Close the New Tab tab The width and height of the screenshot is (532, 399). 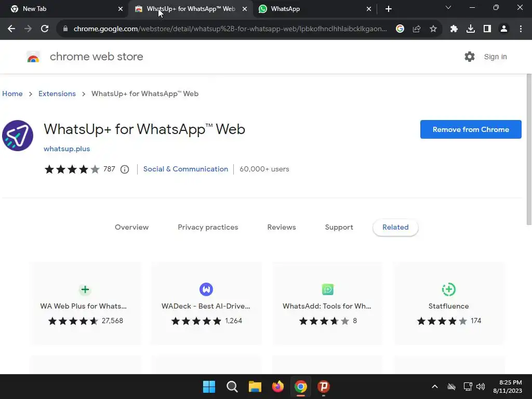[x=120, y=9]
